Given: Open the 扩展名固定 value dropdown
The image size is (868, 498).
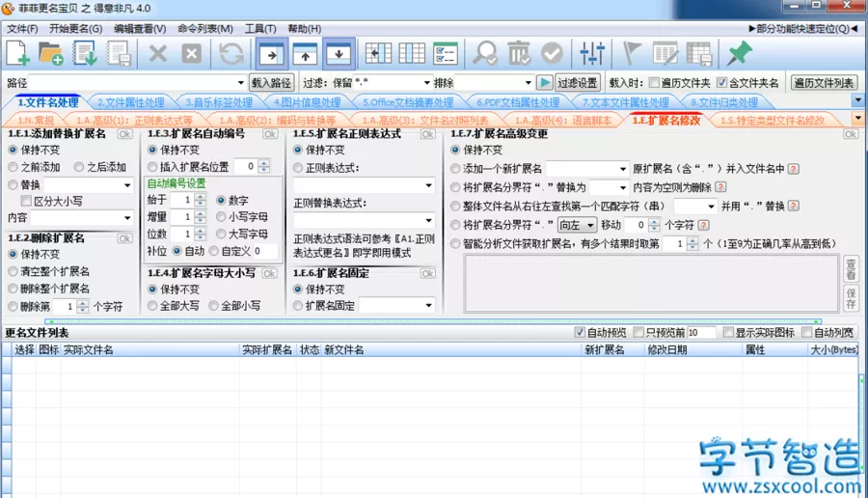Looking at the screenshot, I should [428, 305].
